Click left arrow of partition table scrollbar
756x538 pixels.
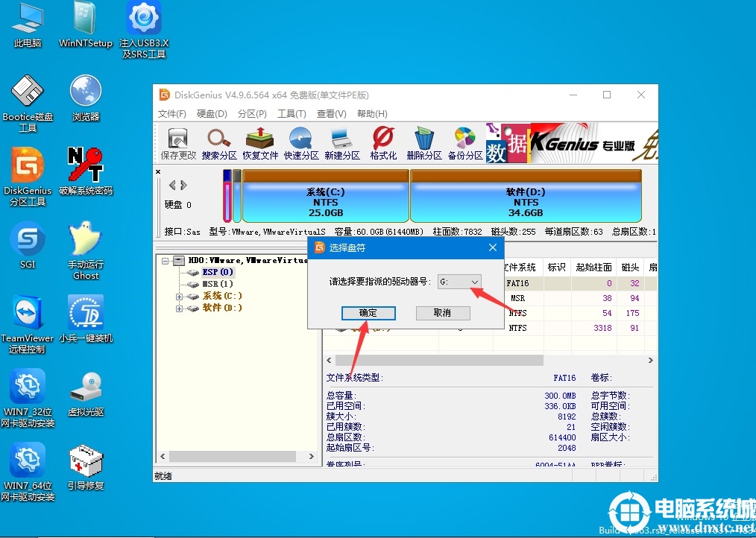(x=330, y=360)
